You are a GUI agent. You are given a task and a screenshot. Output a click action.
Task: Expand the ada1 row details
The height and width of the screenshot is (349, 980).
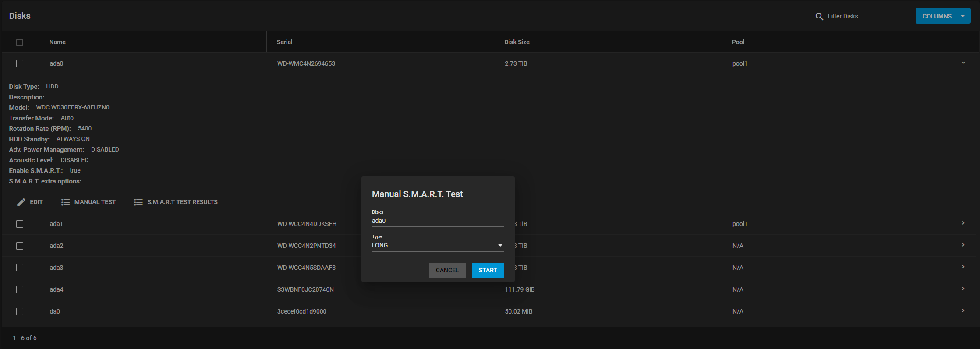[963, 223]
